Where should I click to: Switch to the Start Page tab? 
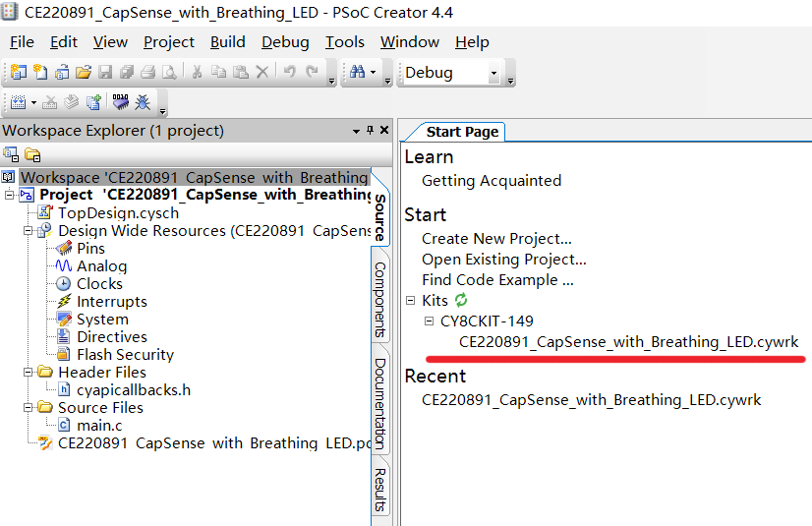tap(462, 132)
